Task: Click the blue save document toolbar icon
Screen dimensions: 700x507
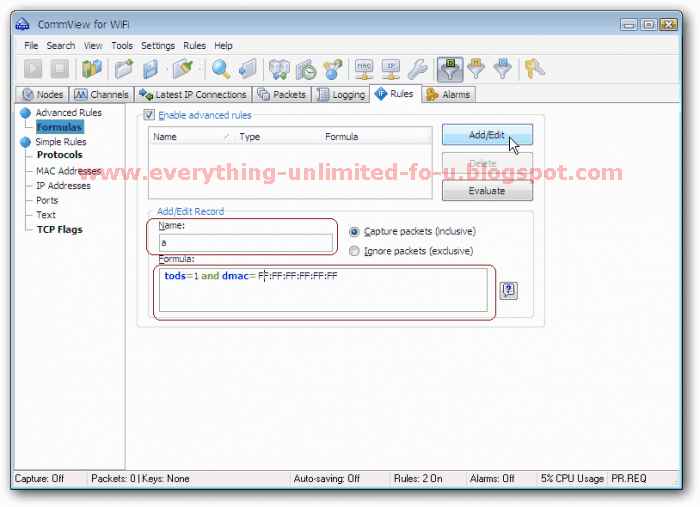Action: pyautogui.click(x=150, y=69)
